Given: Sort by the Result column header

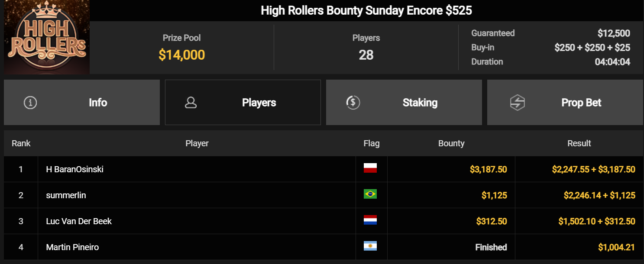Looking at the screenshot, I should pyautogui.click(x=579, y=143).
